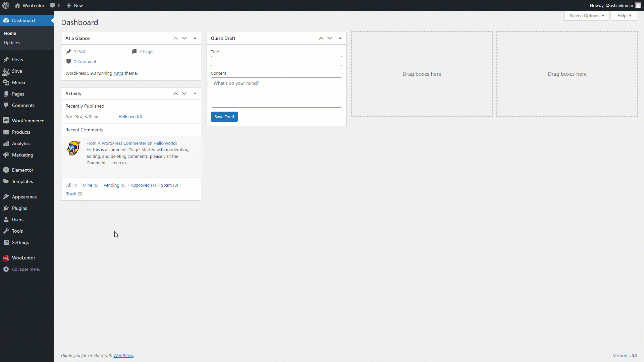Open the Appearance brush icon
Viewport: 644px width, 362px height.
coord(6,197)
